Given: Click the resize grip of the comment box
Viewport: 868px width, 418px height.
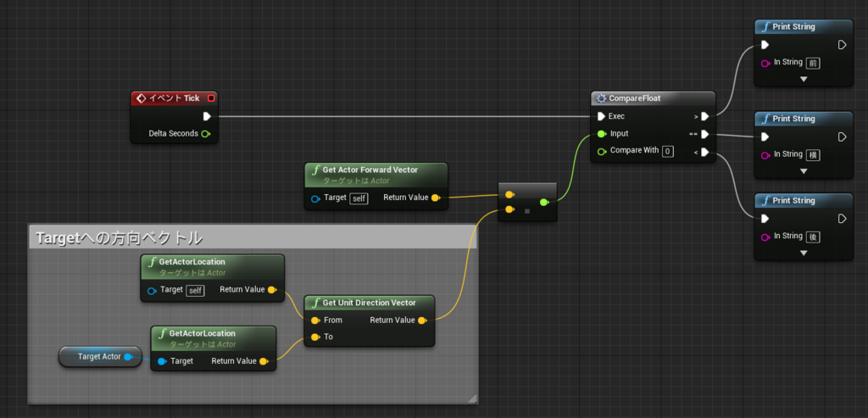Looking at the screenshot, I should [473, 398].
